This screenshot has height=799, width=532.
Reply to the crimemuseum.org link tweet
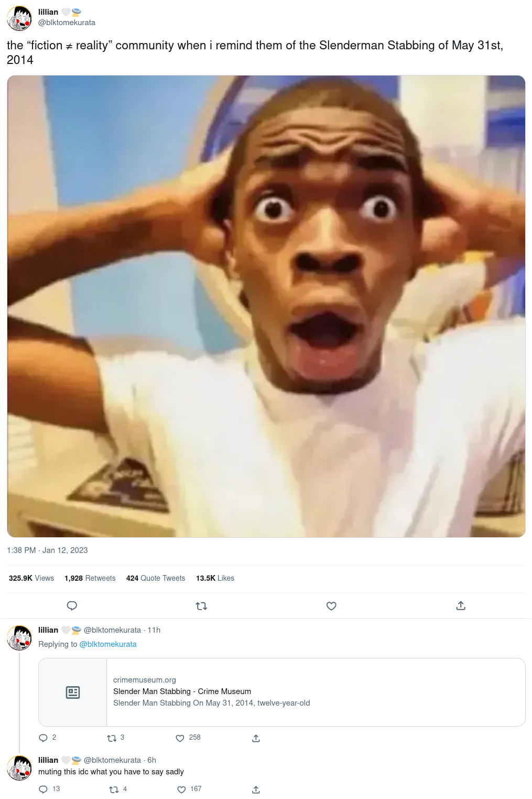44,738
